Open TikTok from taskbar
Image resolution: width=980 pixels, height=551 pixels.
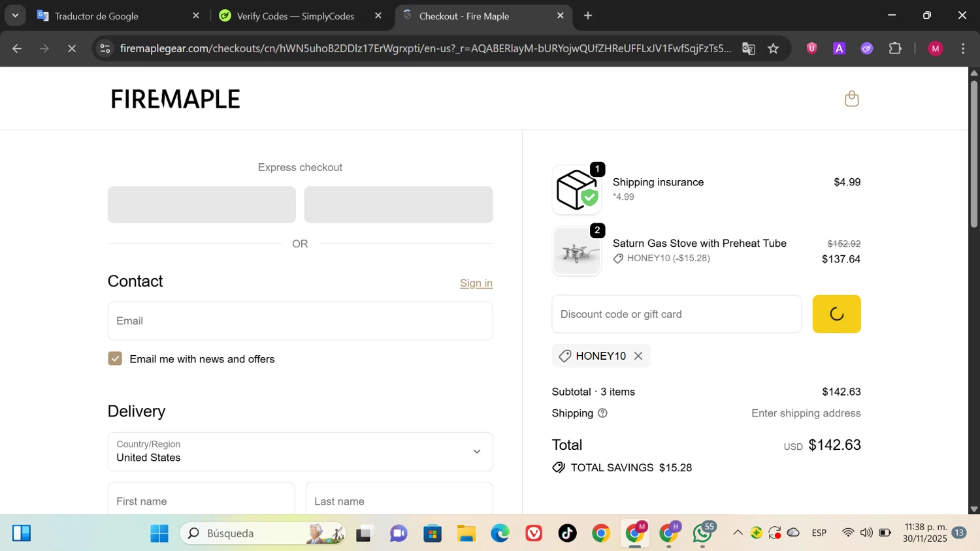[568, 533]
